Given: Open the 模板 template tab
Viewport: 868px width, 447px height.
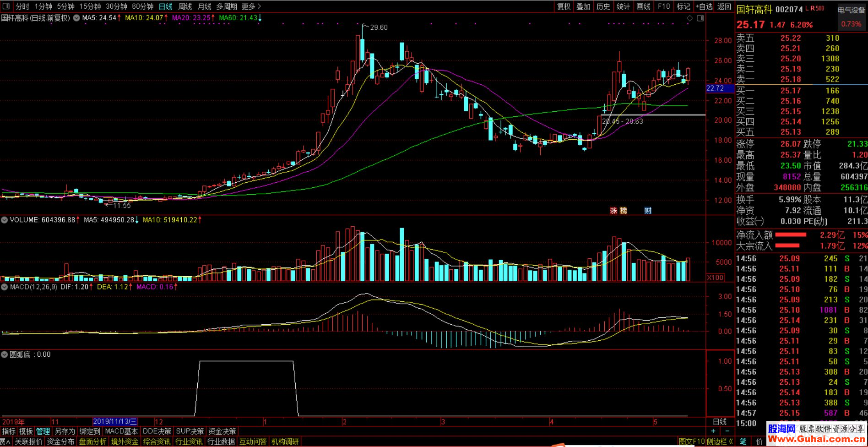Looking at the screenshot, I should tap(26, 431).
